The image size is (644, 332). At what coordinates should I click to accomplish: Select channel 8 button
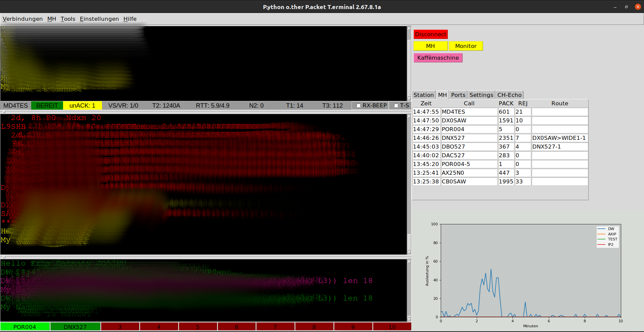[314, 327]
